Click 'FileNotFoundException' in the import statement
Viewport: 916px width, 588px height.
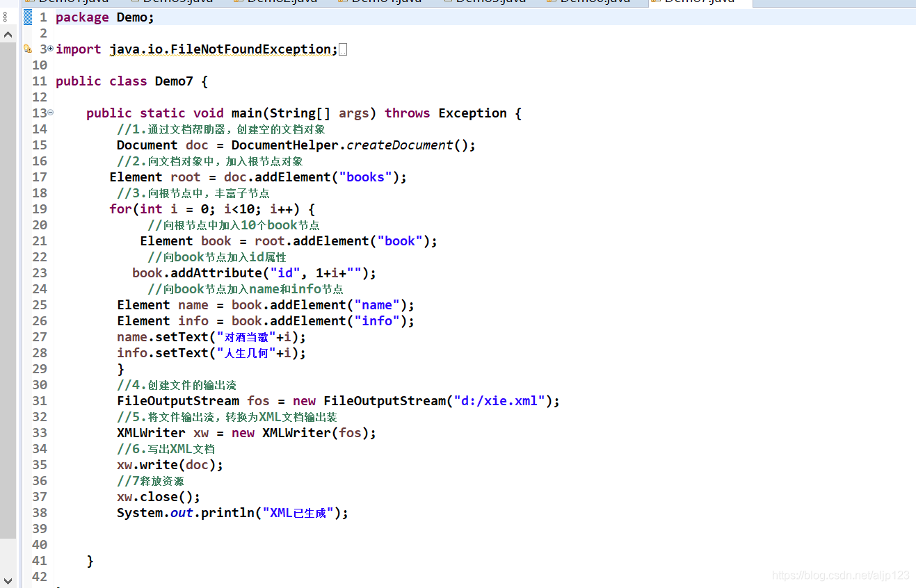(250, 49)
